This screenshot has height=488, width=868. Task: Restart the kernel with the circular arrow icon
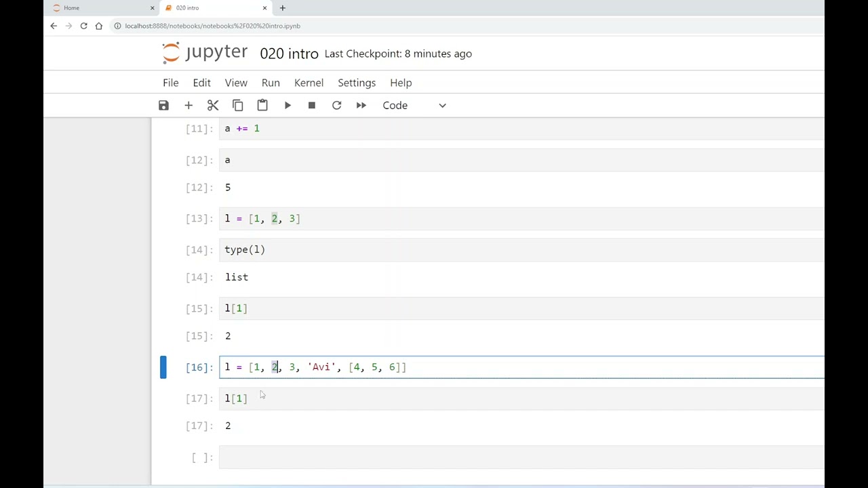coord(336,105)
